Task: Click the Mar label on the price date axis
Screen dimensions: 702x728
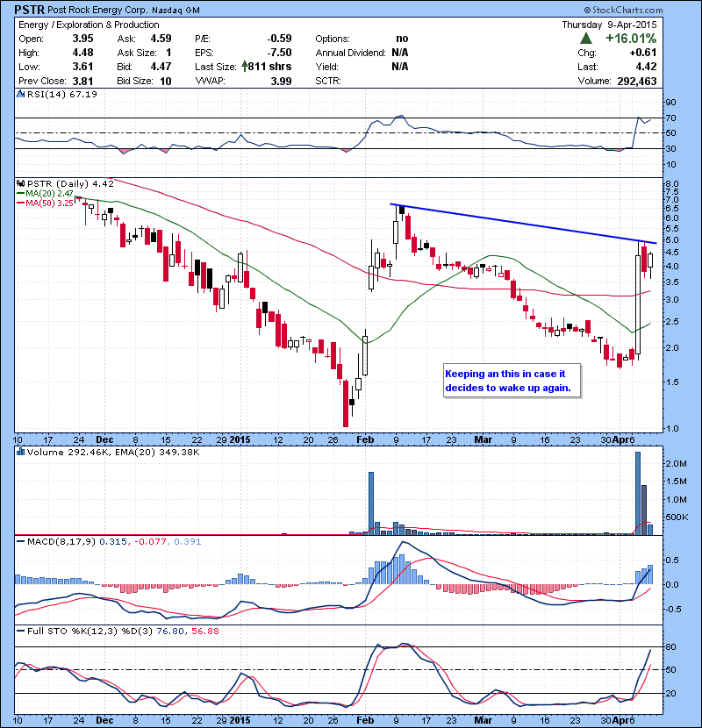Action: [x=483, y=439]
